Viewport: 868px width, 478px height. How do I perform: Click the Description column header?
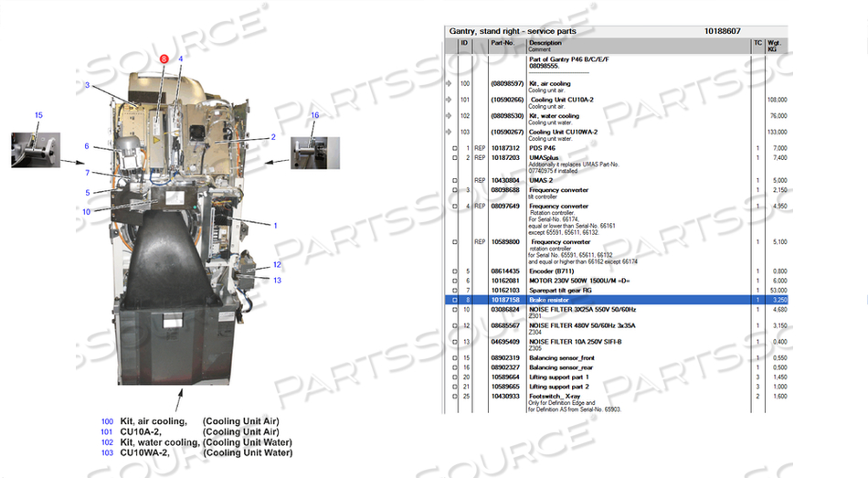point(545,43)
